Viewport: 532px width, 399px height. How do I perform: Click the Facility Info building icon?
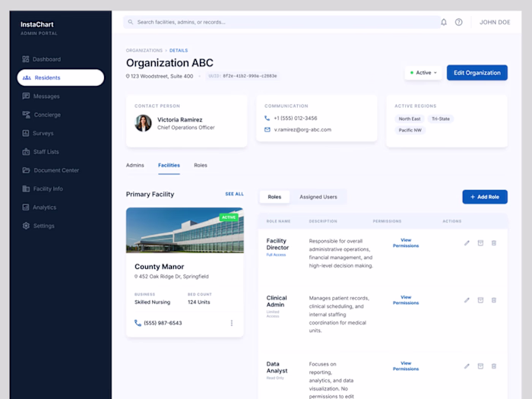[26, 188]
